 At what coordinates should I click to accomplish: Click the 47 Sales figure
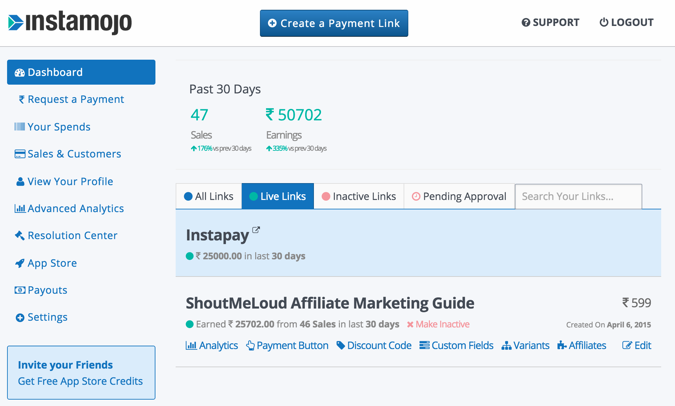(199, 115)
